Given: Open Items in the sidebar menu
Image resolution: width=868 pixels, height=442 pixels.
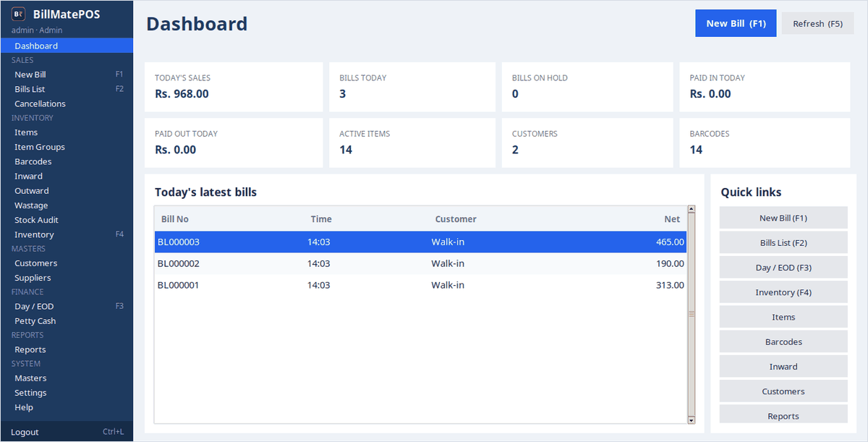Looking at the screenshot, I should tap(67, 132).
